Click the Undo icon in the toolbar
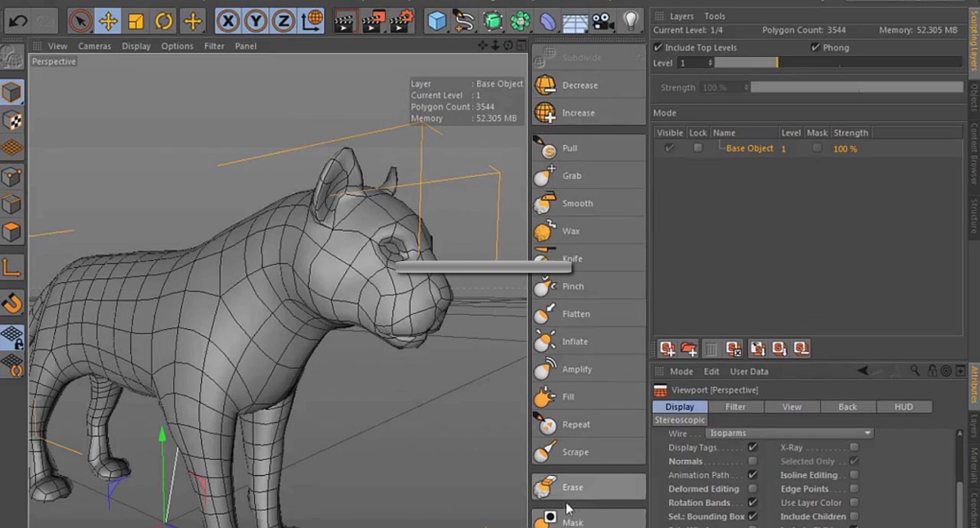The height and width of the screenshot is (528, 980). [x=17, y=21]
